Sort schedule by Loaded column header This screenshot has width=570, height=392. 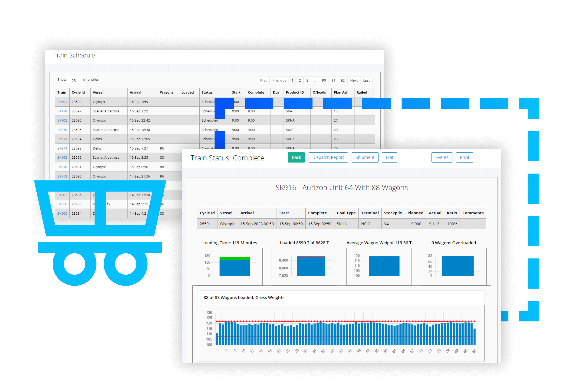click(189, 92)
